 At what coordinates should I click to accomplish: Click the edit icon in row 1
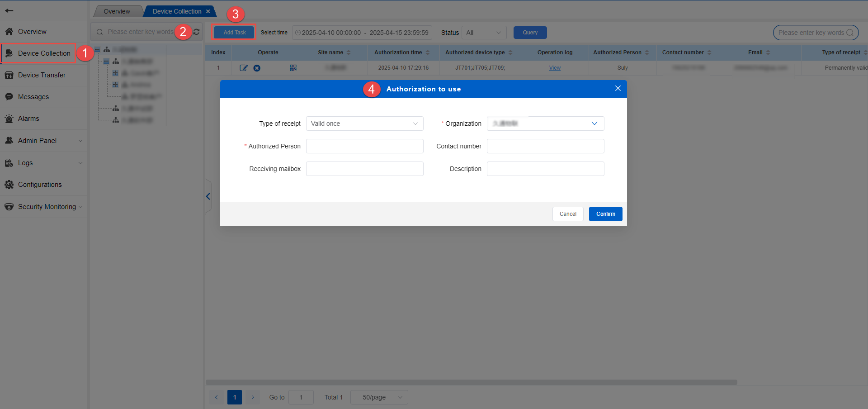click(243, 68)
